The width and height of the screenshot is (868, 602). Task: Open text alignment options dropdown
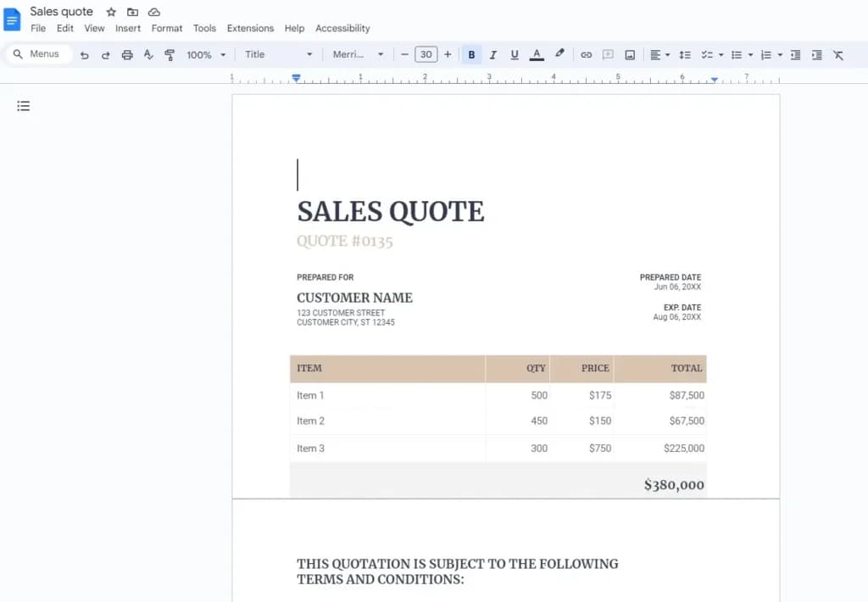click(x=659, y=55)
